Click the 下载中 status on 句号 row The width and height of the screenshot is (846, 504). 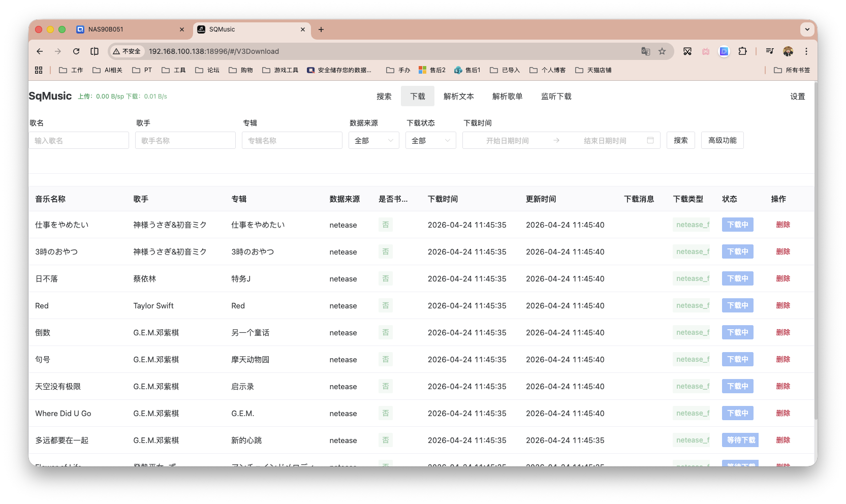[737, 359]
